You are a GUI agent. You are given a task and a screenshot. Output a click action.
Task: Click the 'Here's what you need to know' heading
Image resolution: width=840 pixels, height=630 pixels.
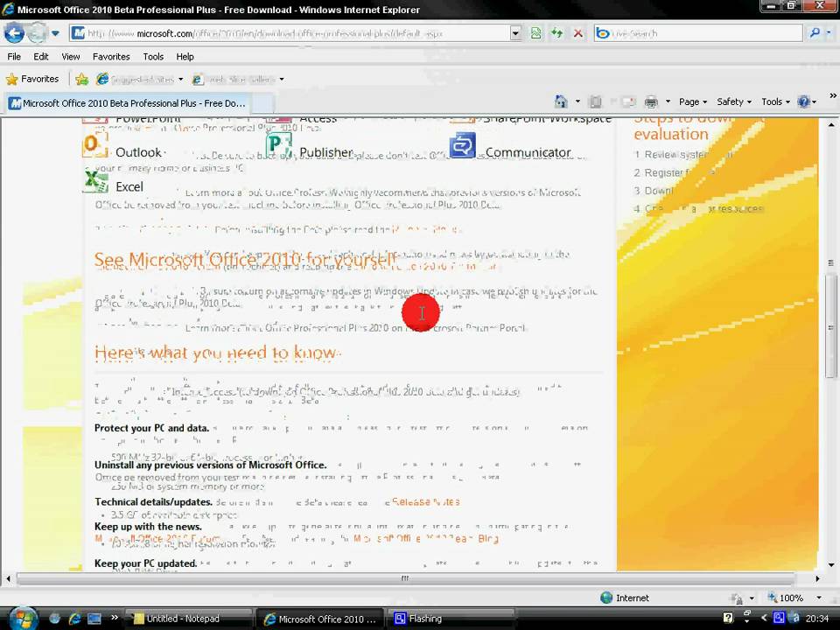[x=217, y=353]
